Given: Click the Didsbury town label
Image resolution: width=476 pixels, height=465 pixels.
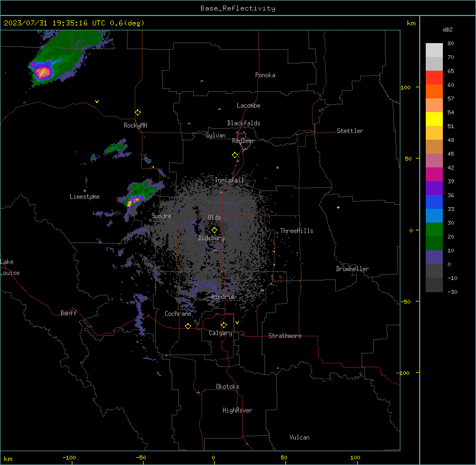Looking at the screenshot, I should click(x=211, y=238).
